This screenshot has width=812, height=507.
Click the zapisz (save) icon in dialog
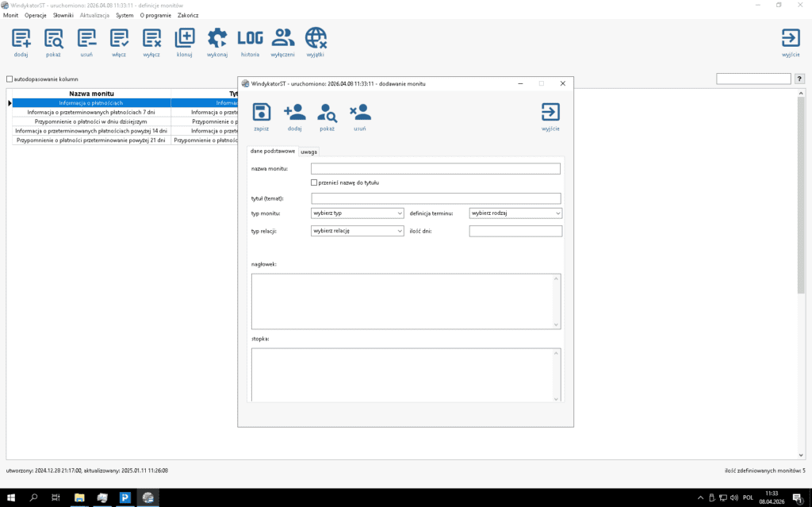pyautogui.click(x=261, y=113)
